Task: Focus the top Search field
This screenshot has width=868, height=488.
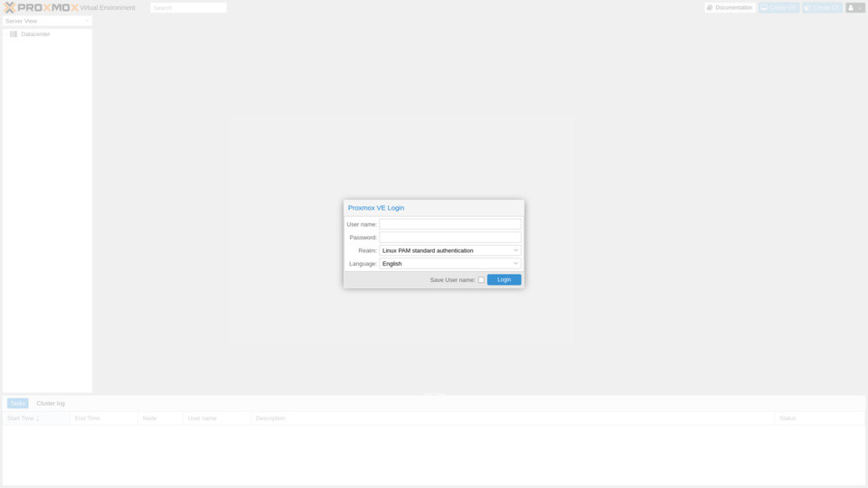Action: 188,8
